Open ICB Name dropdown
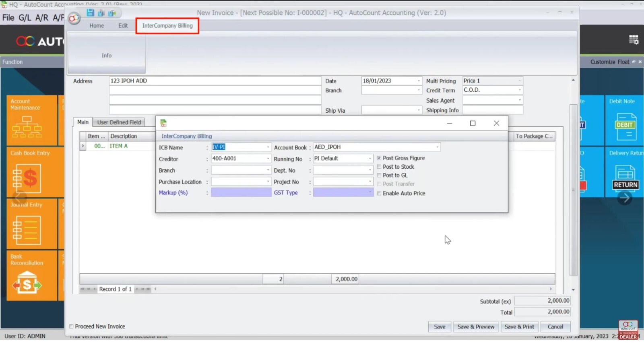 (x=268, y=147)
